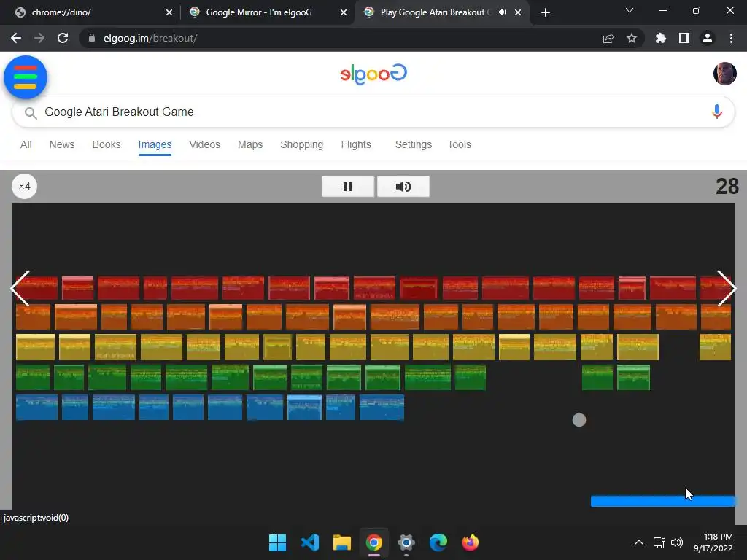Click the right arrow on game board
The width and height of the screenshot is (747, 560).
coord(727,288)
